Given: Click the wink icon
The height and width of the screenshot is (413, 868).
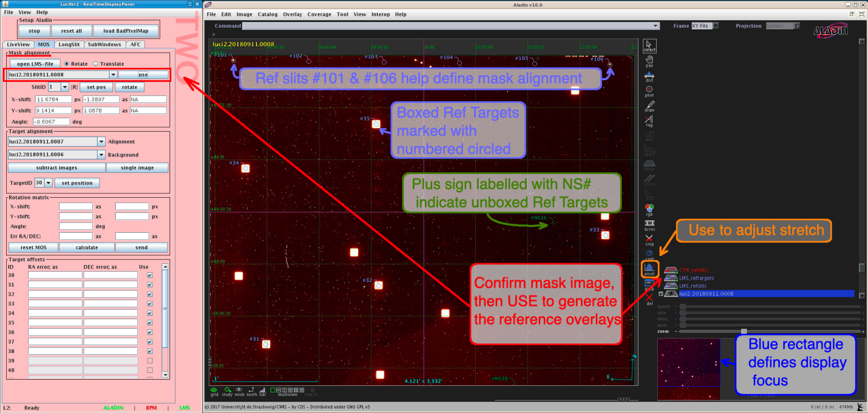Looking at the screenshot, I should (240, 391).
